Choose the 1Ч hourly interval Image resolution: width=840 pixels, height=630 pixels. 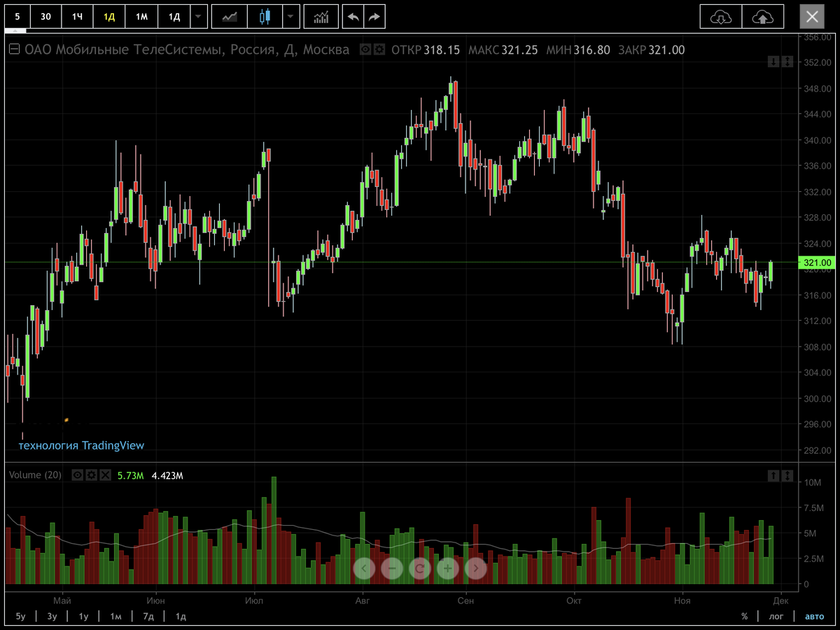(x=77, y=17)
